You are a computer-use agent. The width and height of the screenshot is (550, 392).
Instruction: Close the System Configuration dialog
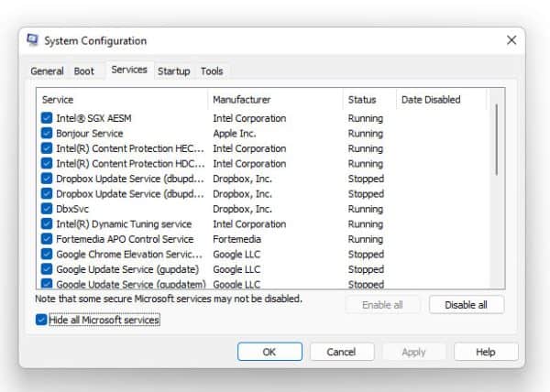(511, 40)
